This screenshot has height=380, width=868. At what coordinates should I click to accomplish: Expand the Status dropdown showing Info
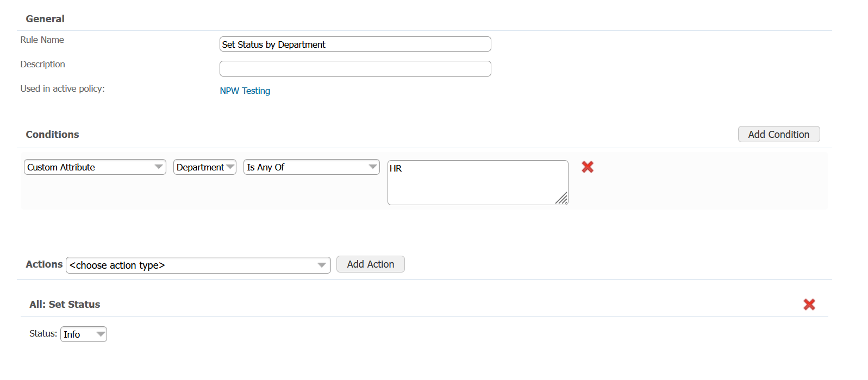[84, 334]
